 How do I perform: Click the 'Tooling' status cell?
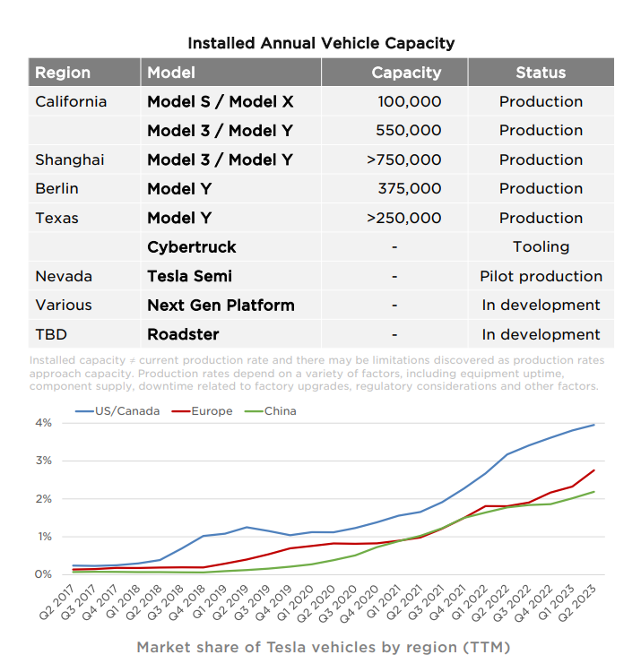[541, 247]
